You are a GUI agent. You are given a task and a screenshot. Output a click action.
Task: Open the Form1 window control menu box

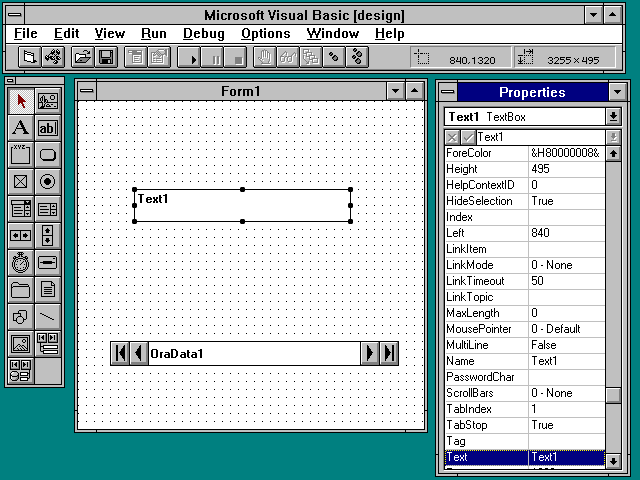(x=87, y=92)
